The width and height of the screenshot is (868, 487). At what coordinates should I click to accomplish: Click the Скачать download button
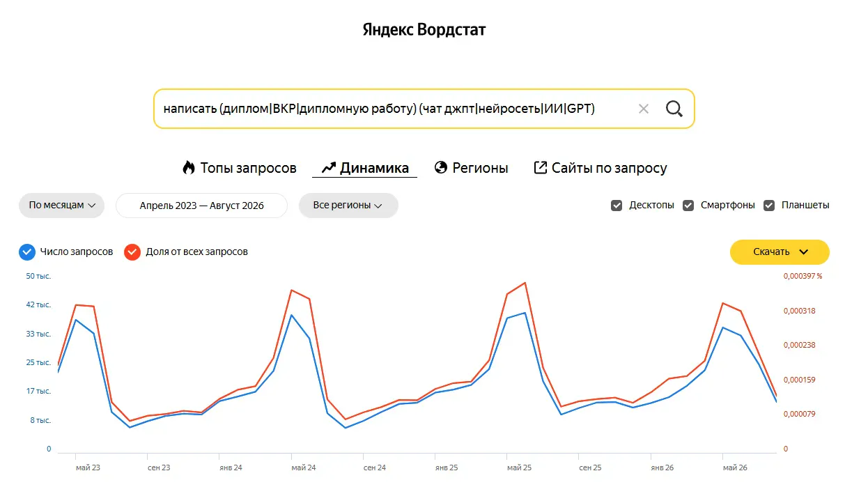pos(780,252)
